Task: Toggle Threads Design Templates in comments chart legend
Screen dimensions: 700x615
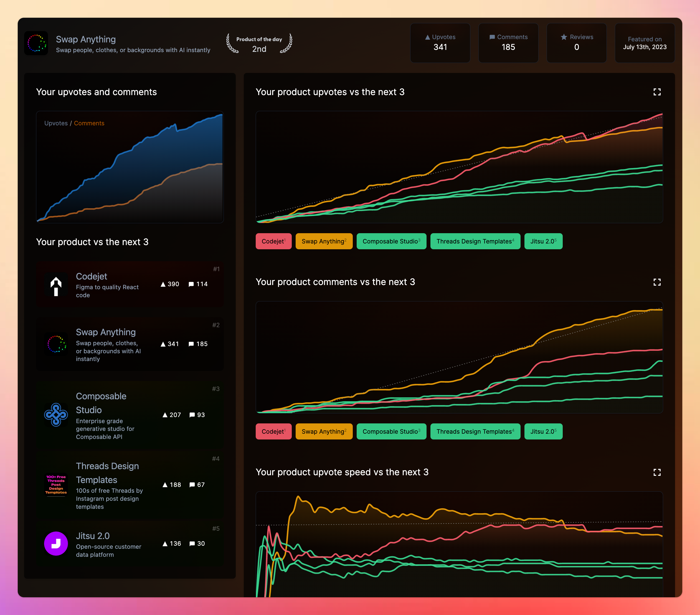Action: point(475,431)
